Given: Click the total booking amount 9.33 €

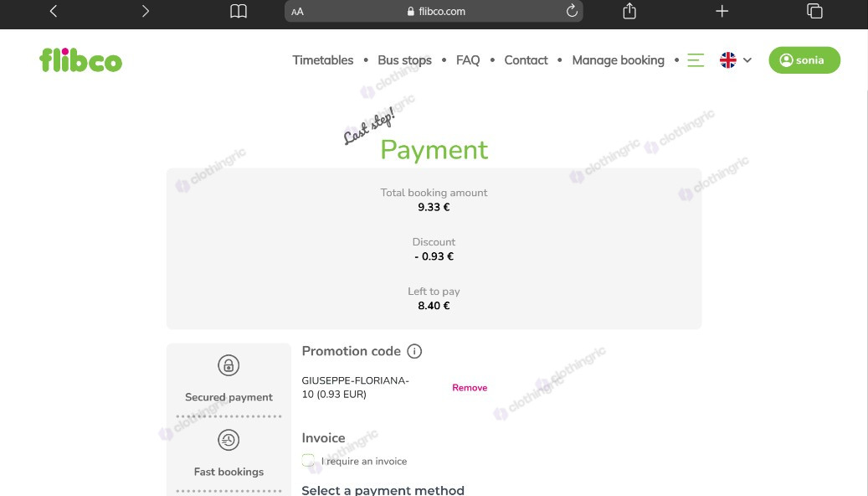Looking at the screenshot, I should (434, 207).
